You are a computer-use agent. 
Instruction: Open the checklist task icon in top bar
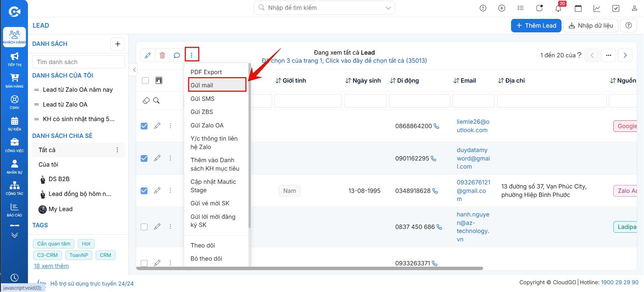click(616, 8)
